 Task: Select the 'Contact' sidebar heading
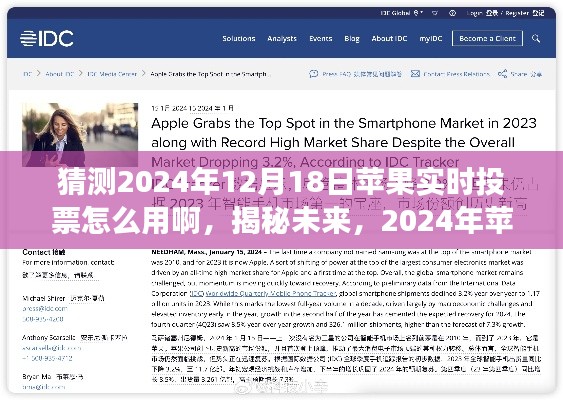click(44, 252)
